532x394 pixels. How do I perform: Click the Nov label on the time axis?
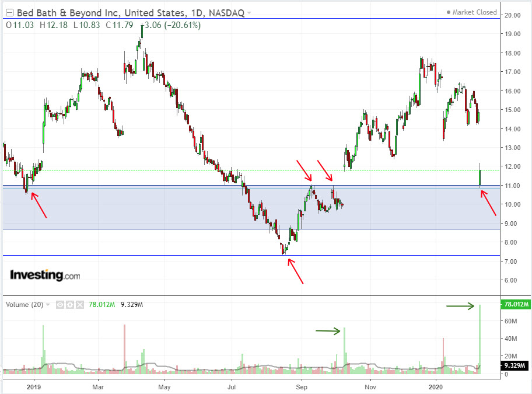(x=370, y=387)
